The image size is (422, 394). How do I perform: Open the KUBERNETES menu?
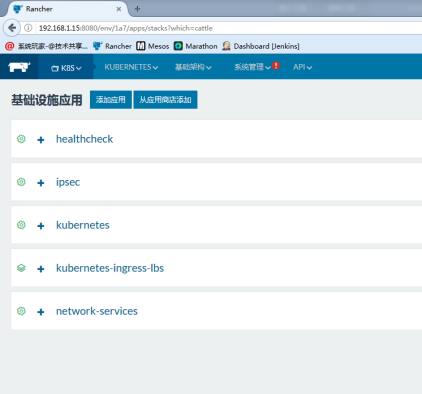tap(131, 67)
